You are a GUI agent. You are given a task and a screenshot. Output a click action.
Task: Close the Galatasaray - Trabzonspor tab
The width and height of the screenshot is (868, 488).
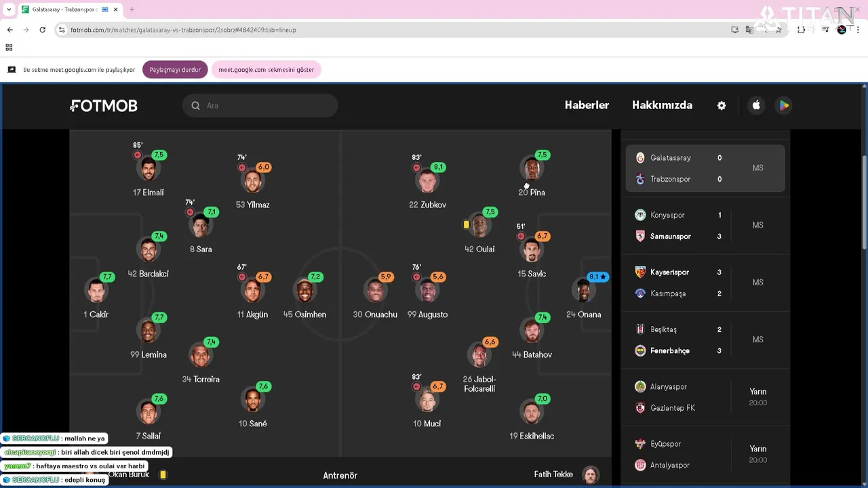click(x=116, y=9)
